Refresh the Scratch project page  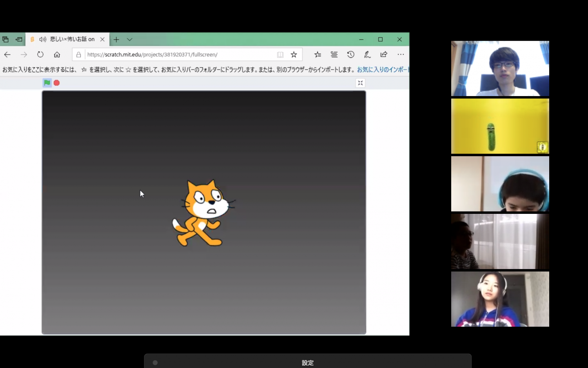pos(40,55)
